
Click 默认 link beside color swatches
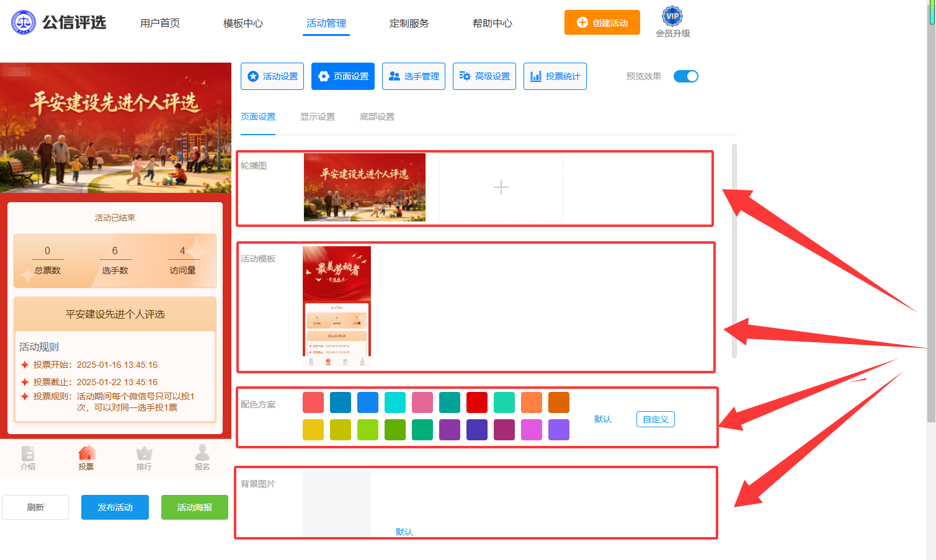click(x=603, y=419)
